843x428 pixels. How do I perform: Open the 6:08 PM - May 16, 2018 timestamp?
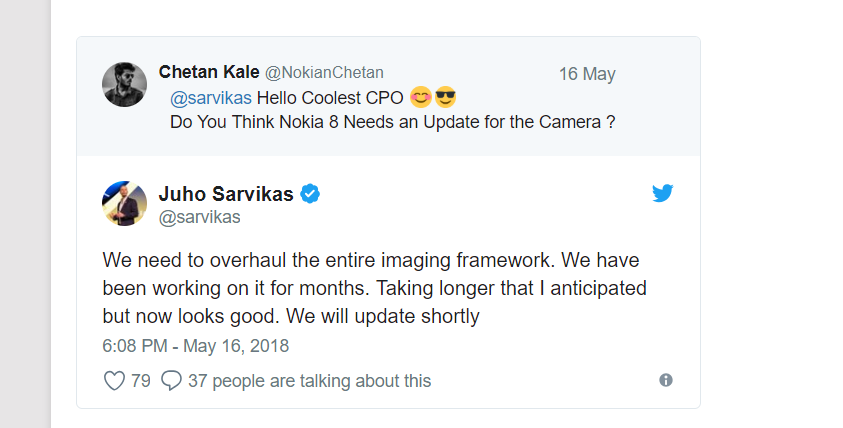[x=196, y=346]
